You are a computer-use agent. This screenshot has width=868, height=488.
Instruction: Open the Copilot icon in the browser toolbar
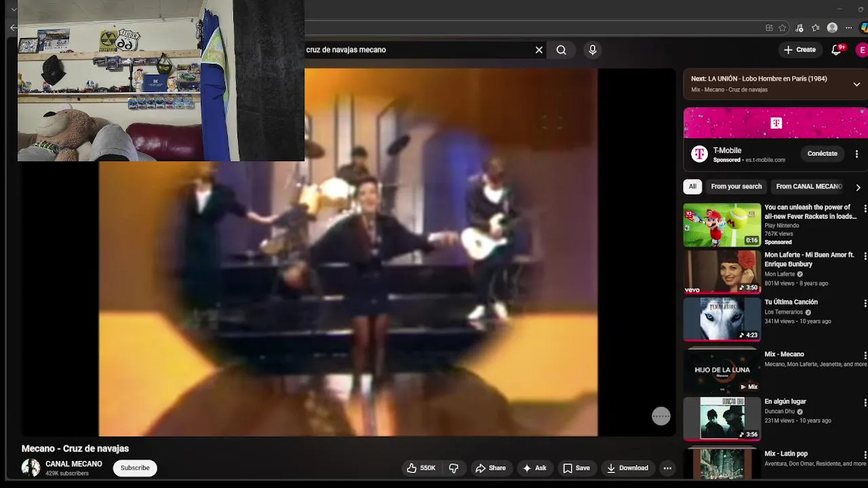pyautogui.click(x=864, y=28)
